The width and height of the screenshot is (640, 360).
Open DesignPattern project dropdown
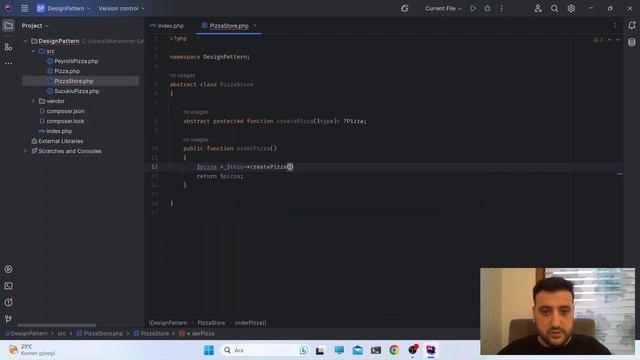click(63, 8)
